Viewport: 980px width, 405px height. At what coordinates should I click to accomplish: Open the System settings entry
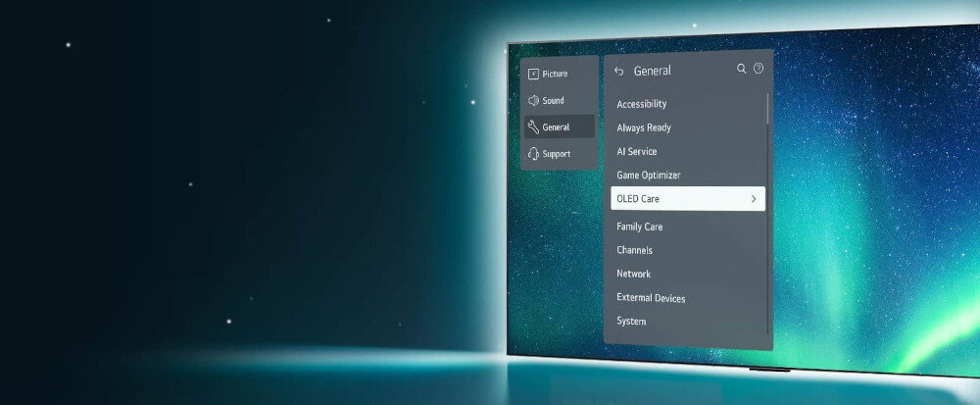coord(631,322)
